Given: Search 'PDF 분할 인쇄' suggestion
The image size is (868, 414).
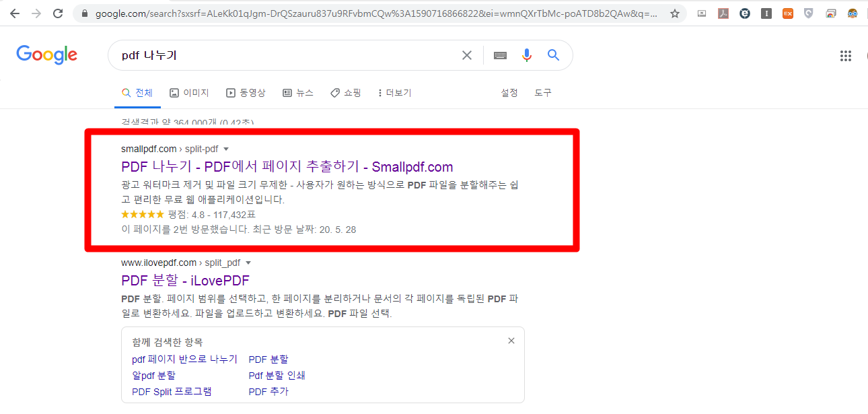Looking at the screenshot, I should [x=277, y=375].
